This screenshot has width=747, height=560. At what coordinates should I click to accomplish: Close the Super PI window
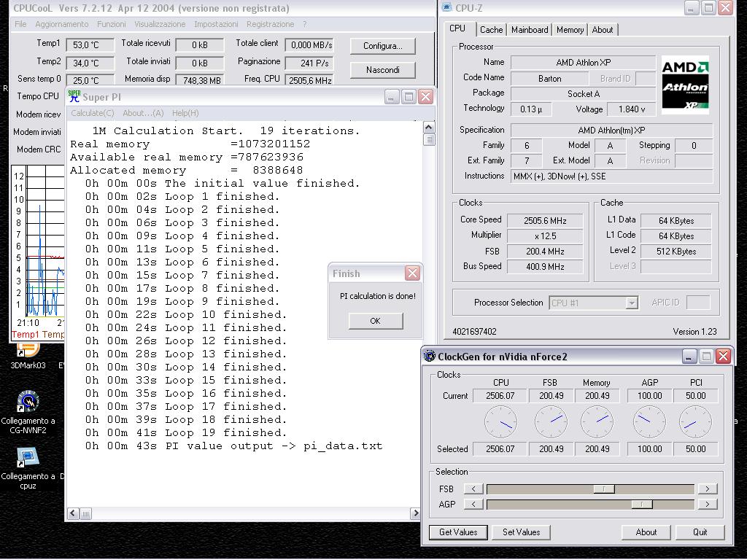point(425,97)
